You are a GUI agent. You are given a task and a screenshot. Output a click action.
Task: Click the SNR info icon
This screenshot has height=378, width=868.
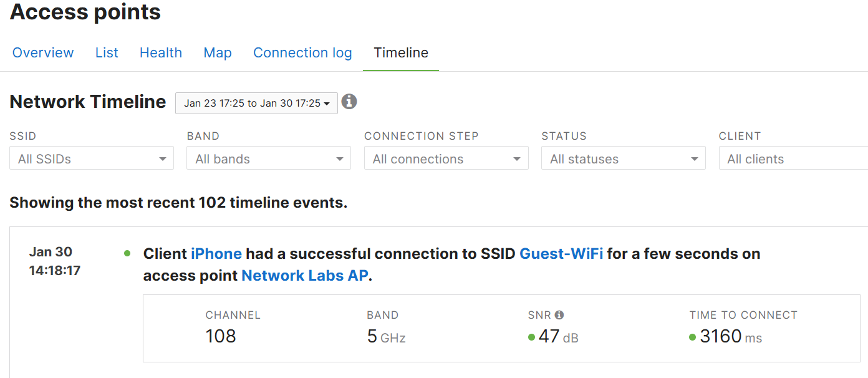pos(559,315)
